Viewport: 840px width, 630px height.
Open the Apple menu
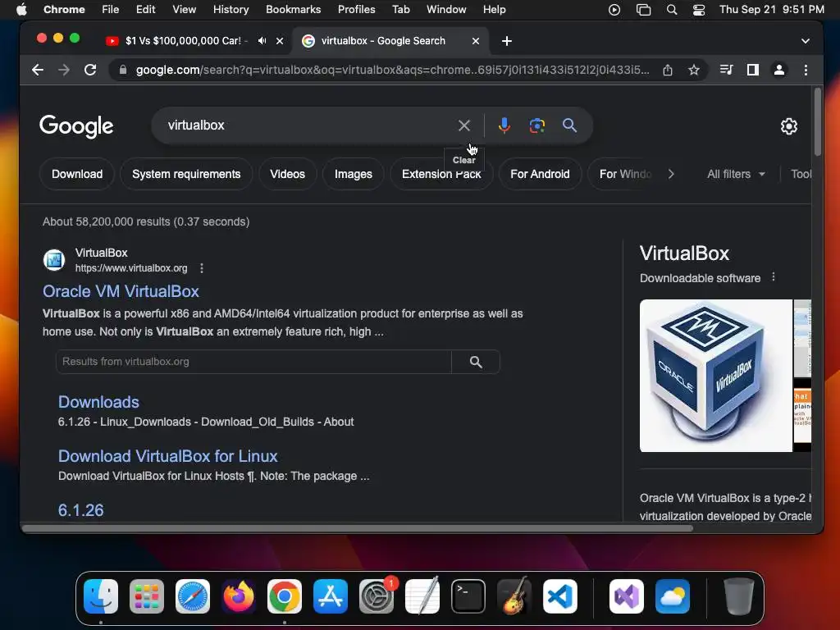coord(21,9)
